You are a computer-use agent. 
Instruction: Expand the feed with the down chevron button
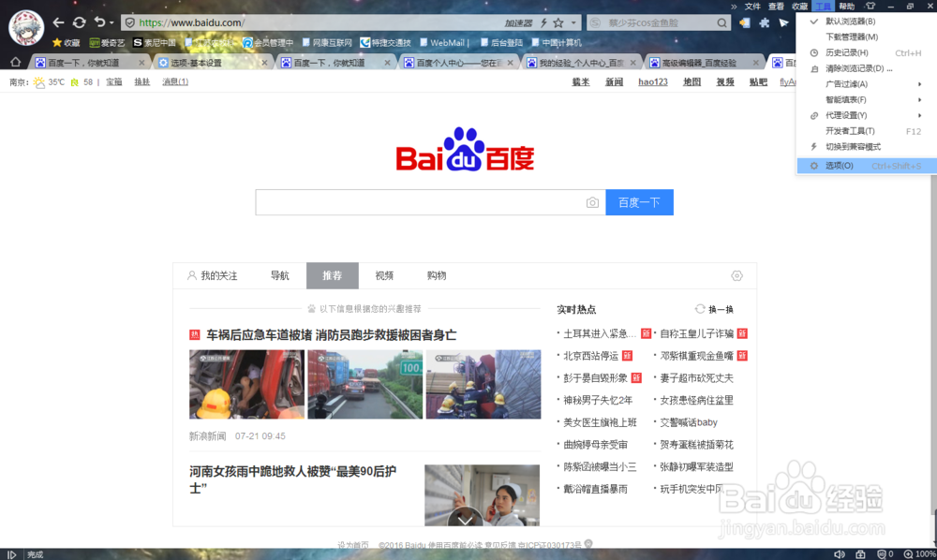click(x=465, y=518)
